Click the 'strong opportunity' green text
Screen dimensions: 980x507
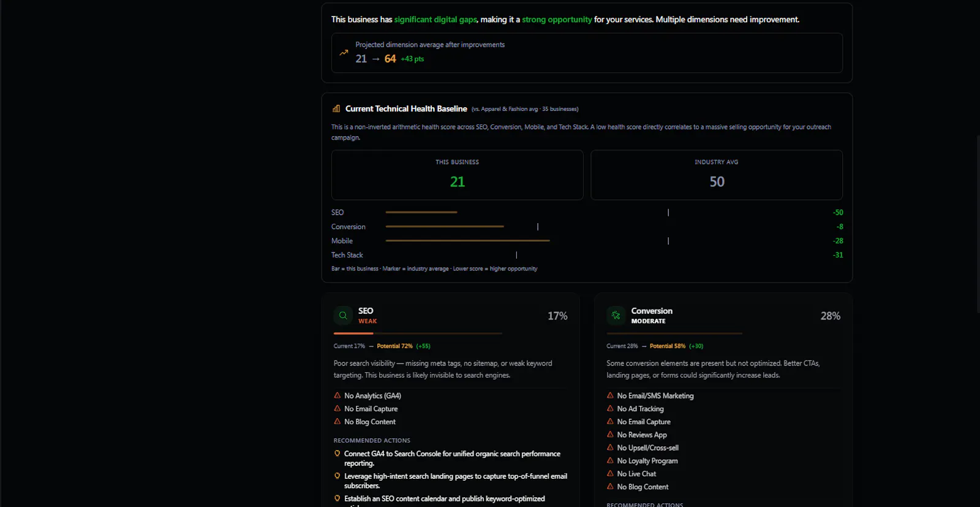[557, 20]
